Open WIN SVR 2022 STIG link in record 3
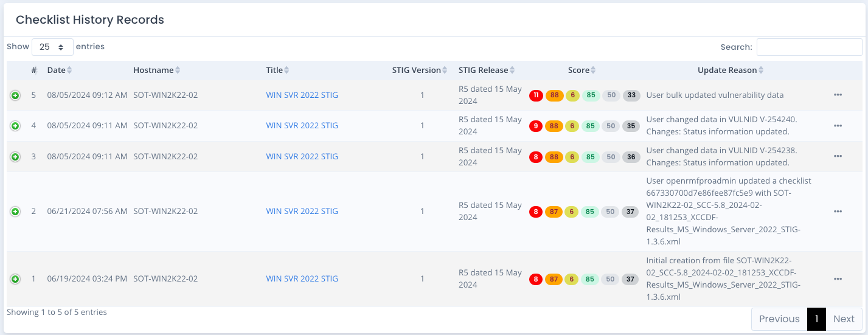This screenshot has width=868, height=335. 302,156
